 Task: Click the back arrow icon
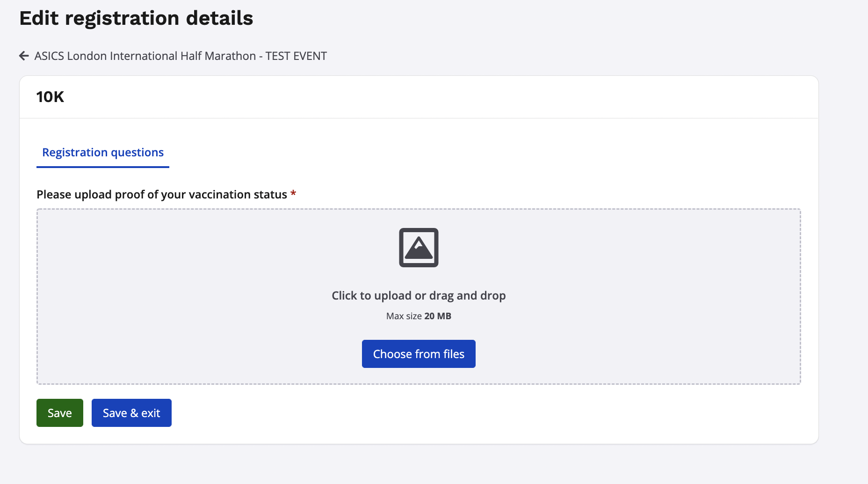click(24, 56)
